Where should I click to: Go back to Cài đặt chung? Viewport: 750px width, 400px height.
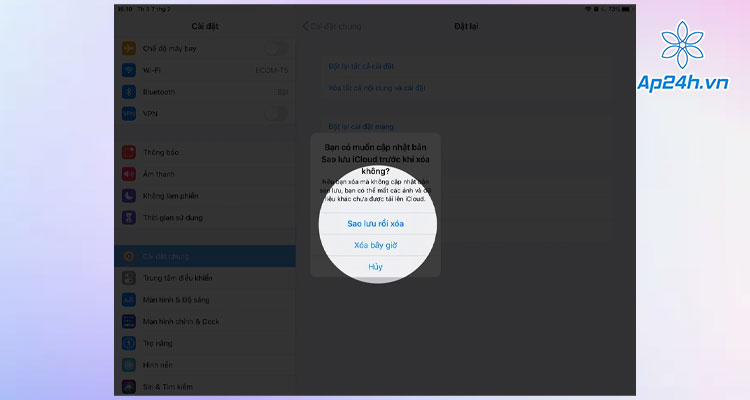click(332, 26)
